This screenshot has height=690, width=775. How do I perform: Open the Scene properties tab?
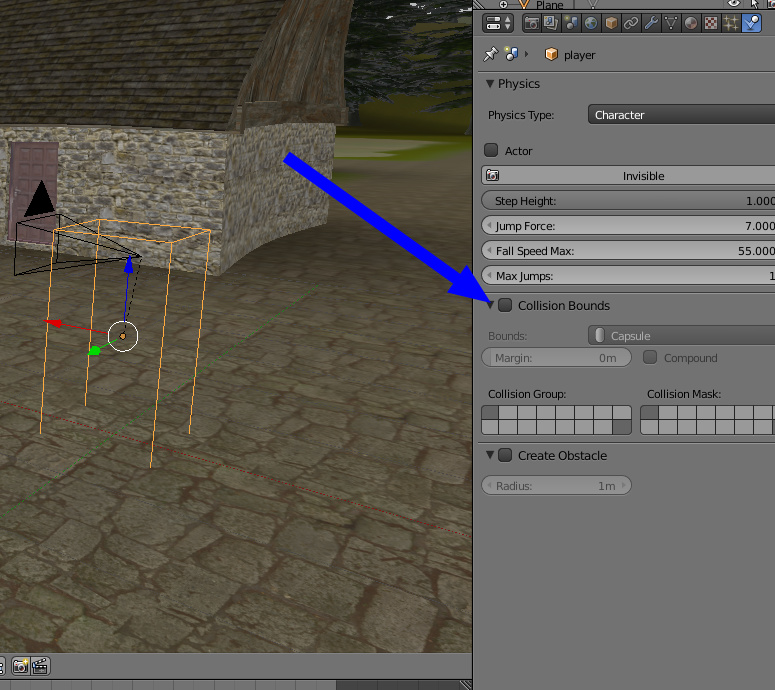point(571,23)
